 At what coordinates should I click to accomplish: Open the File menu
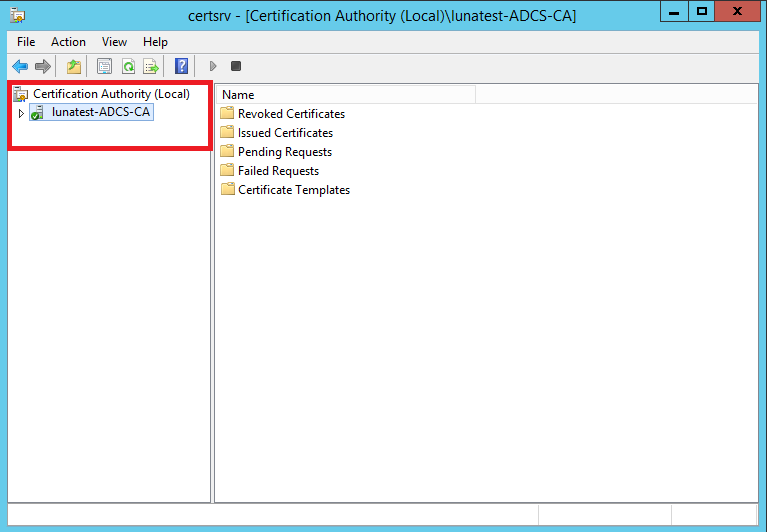coord(26,42)
